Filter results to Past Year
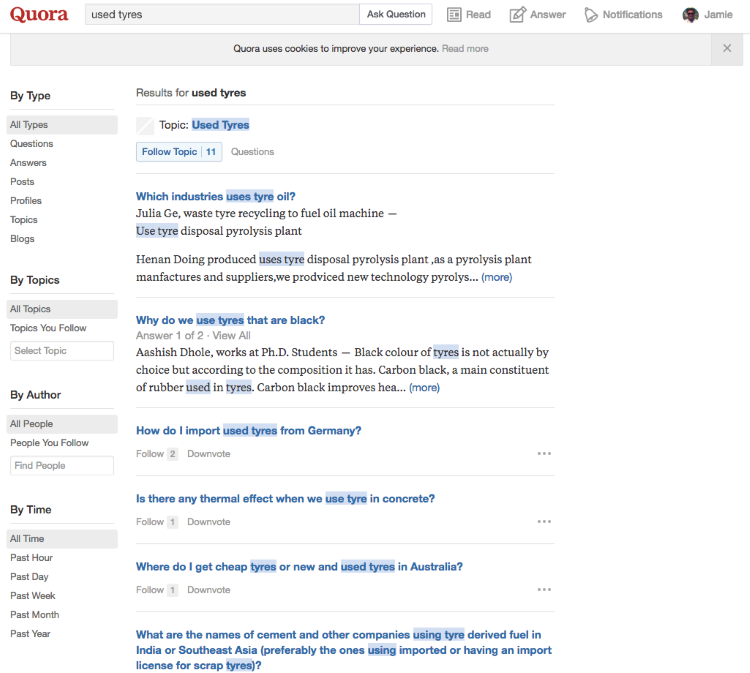 (x=30, y=634)
